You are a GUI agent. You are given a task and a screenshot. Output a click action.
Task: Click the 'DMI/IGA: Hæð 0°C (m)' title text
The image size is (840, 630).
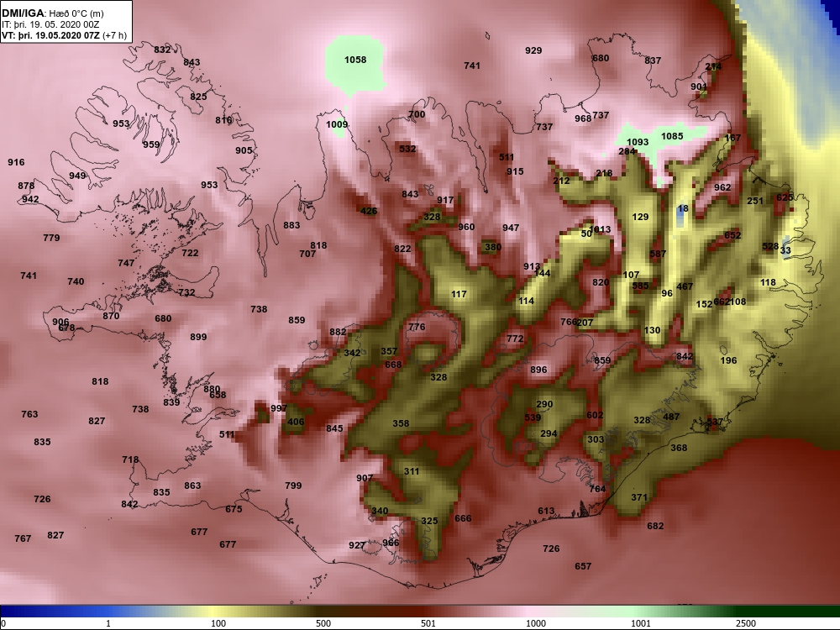(x=52, y=14)
